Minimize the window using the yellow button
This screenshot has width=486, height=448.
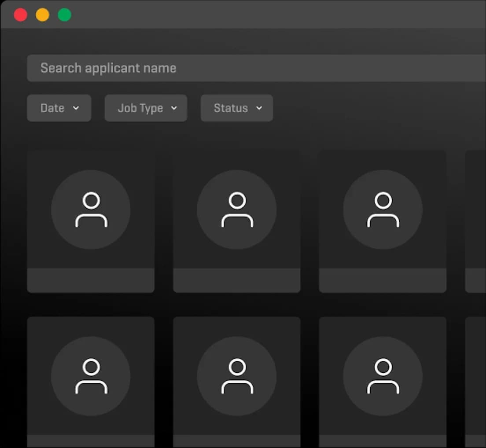[42, 15]
